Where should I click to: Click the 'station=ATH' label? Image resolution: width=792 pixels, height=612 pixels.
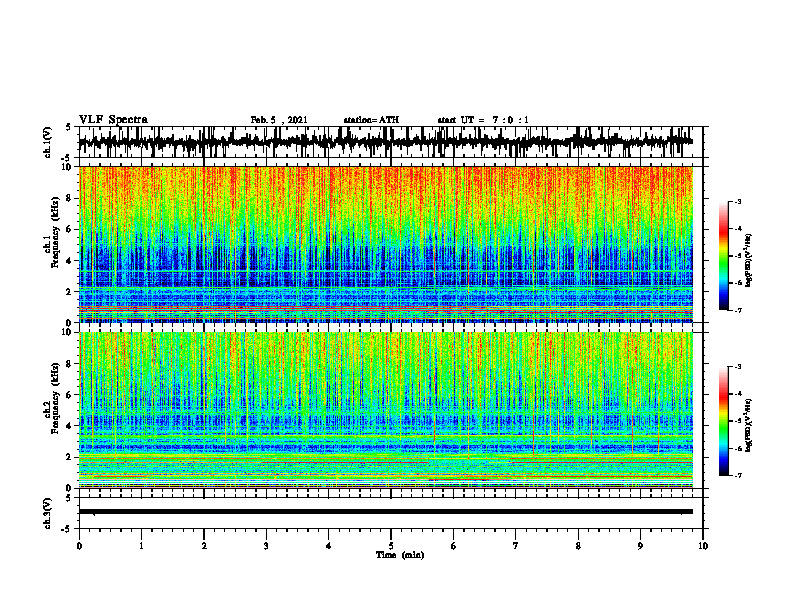tap(371, 120)
